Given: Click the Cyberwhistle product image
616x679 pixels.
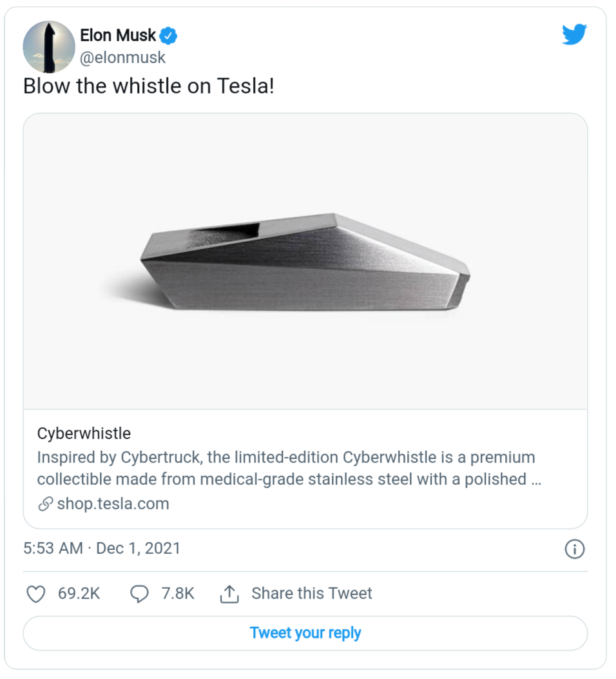Looking at the screenshot, I should coord(305,261).
